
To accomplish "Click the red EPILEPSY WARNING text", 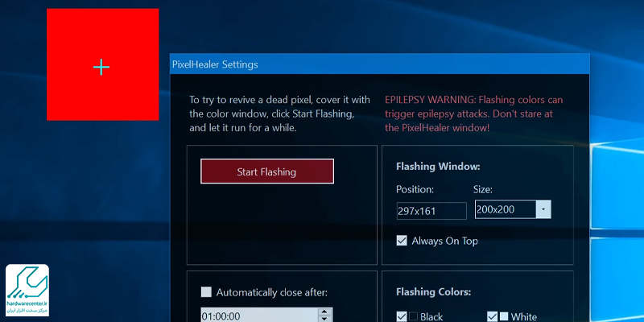I will pos(473,114).
